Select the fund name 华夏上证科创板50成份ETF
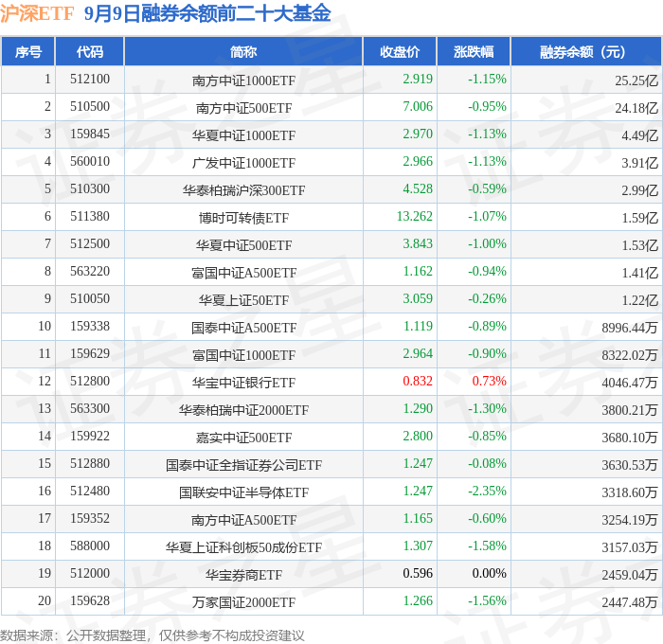 (x=243, y=547)
